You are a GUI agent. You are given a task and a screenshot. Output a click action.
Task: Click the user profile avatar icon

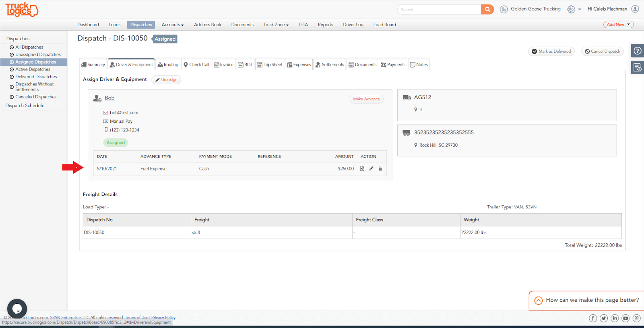tap(635, 9)
